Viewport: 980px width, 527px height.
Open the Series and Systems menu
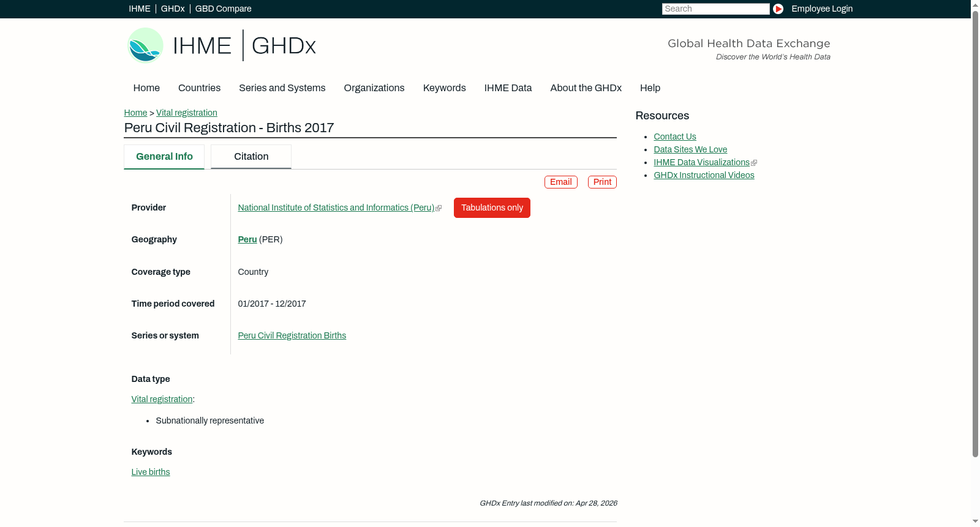[x=282, y=88]
